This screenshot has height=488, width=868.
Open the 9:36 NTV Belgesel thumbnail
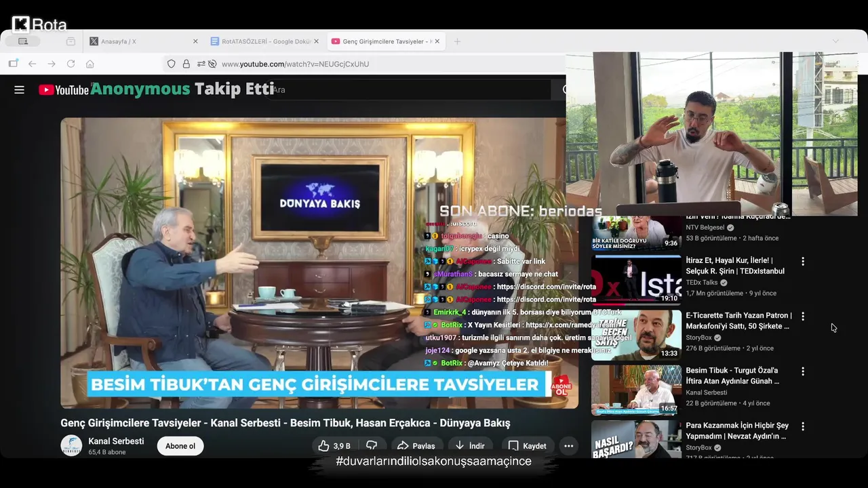click(636, 232)
